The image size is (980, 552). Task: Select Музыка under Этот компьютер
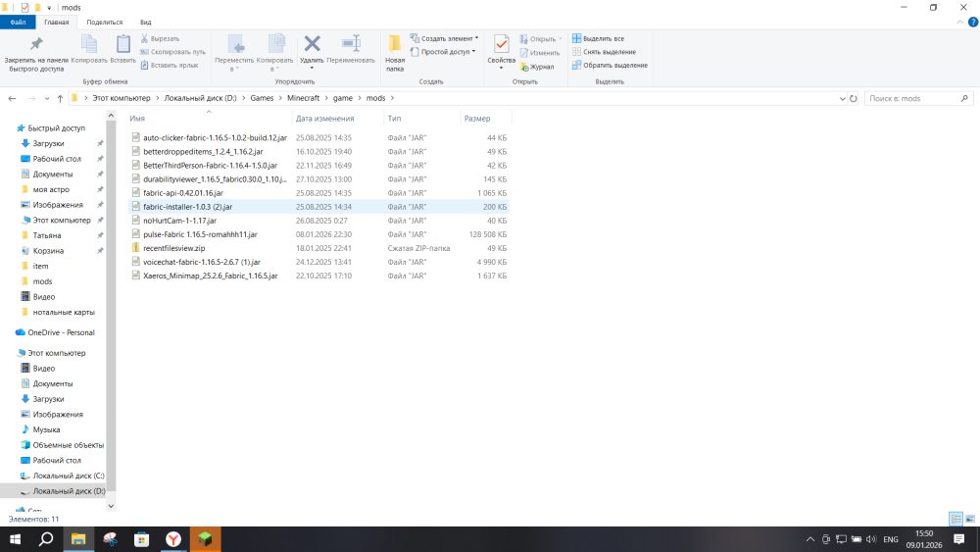(x=46, y=429)
